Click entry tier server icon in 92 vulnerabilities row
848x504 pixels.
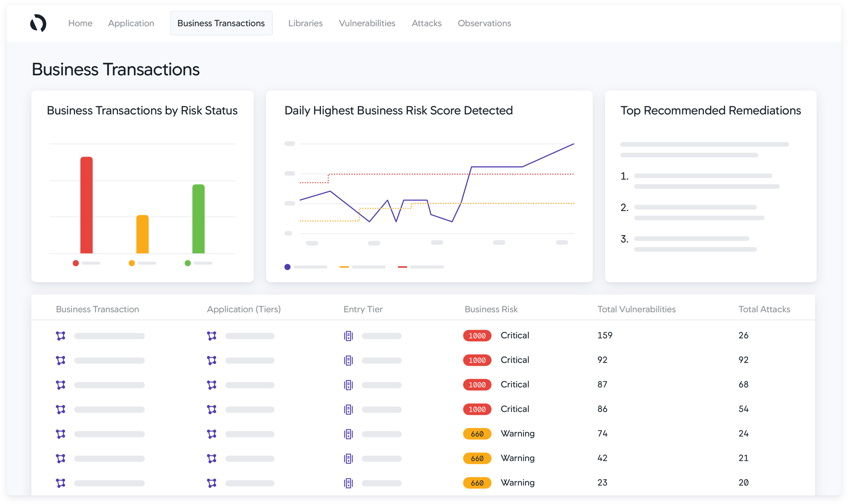click(348, 360)
